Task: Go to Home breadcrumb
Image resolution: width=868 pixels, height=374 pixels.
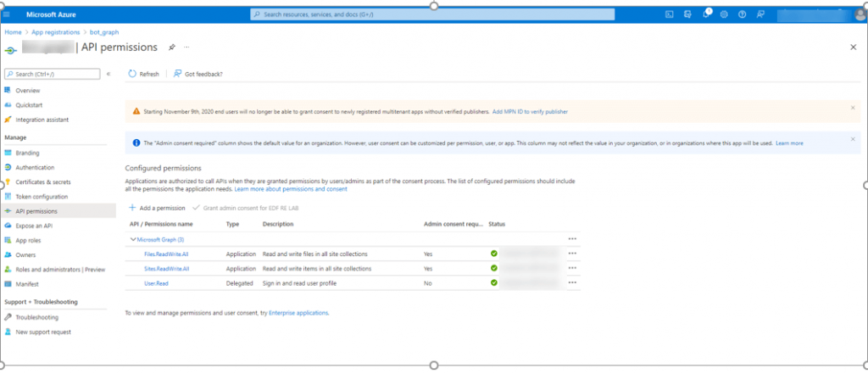Action: [x=13, y=32]
